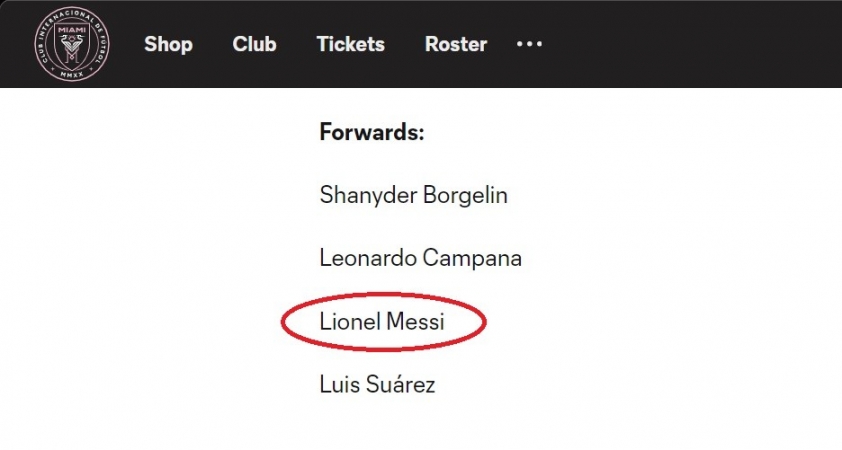Select the last forward, Suárez

[x=377, y=384]
